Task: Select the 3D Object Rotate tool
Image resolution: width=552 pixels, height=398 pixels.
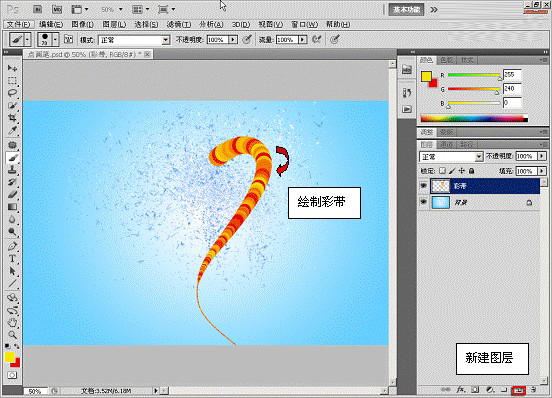Action: [x=12, y=298]
